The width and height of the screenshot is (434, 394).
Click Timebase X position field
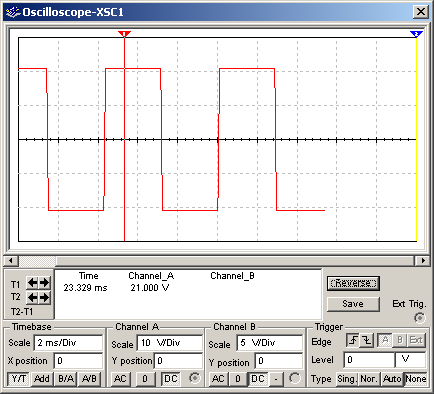[x=78, y=361]
